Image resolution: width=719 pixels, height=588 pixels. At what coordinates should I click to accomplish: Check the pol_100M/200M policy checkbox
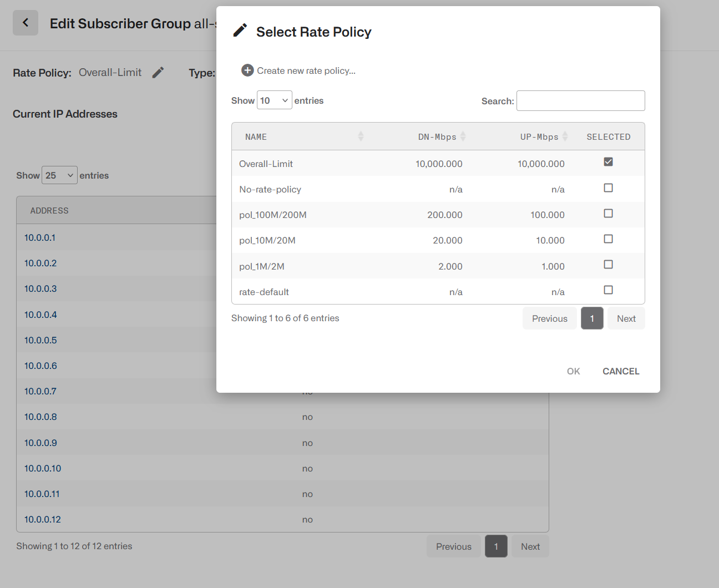(608, 214)
